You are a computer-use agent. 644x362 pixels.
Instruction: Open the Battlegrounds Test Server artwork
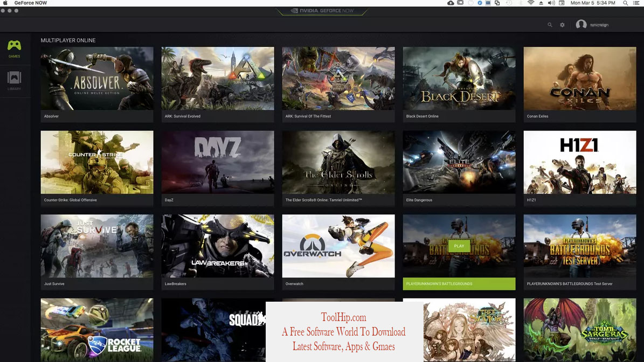point(580,246)
